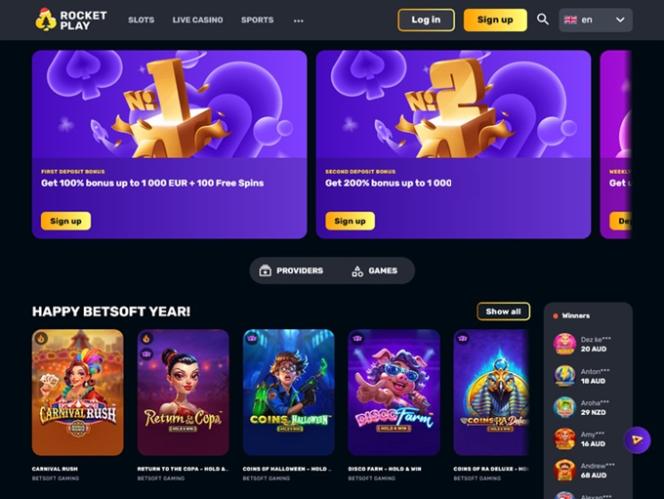The image size is (664, 499).
Task: Open the search magnifier icon
Action: (x=542, y=19)
